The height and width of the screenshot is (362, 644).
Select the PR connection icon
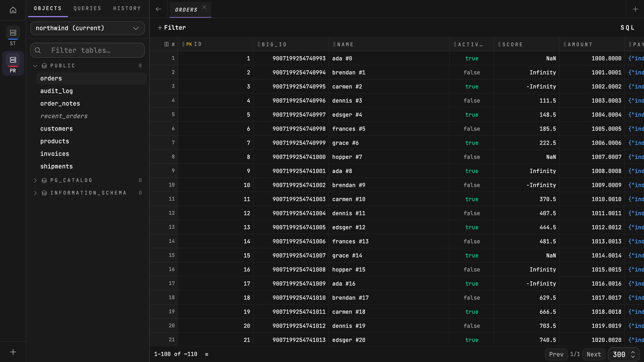(13, 60)
